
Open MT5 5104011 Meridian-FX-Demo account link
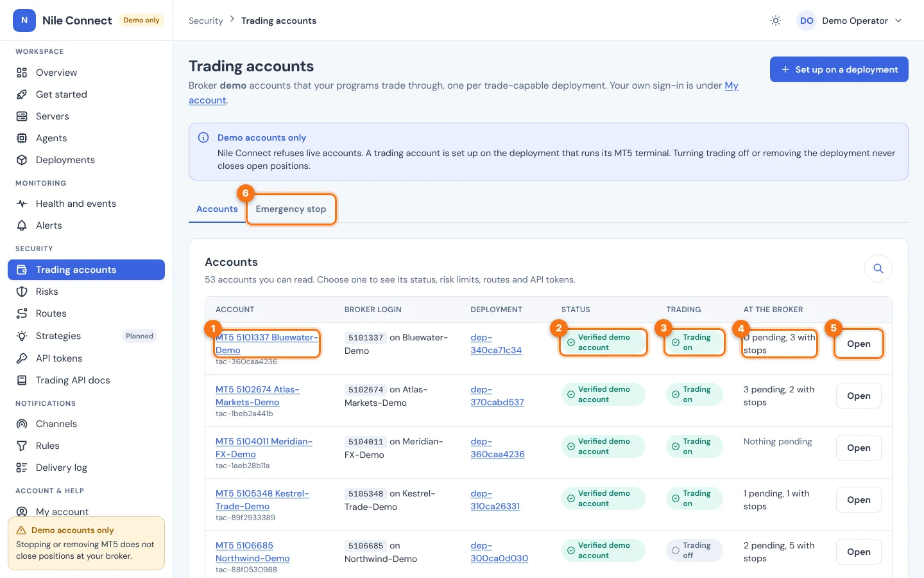click(x=264, y=448)
